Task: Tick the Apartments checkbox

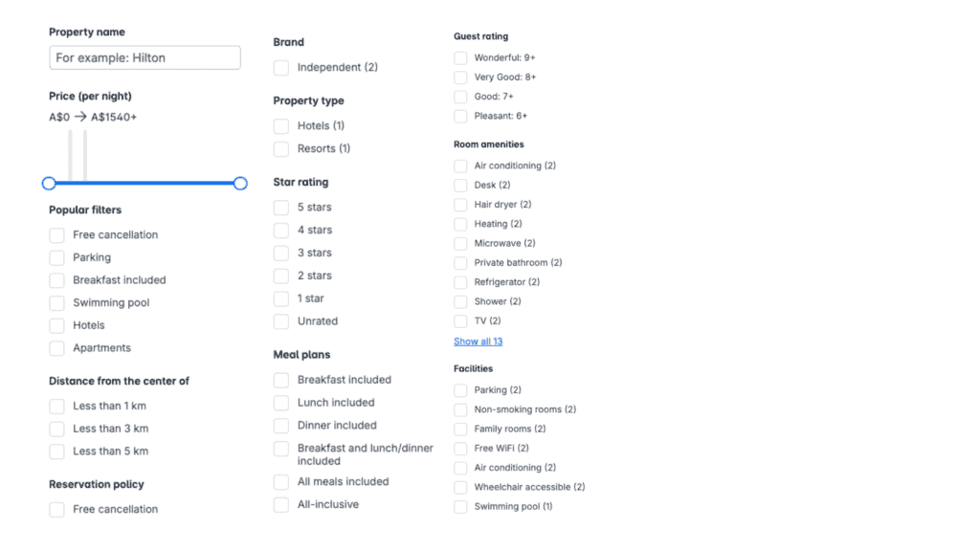Action: (57, 348)
